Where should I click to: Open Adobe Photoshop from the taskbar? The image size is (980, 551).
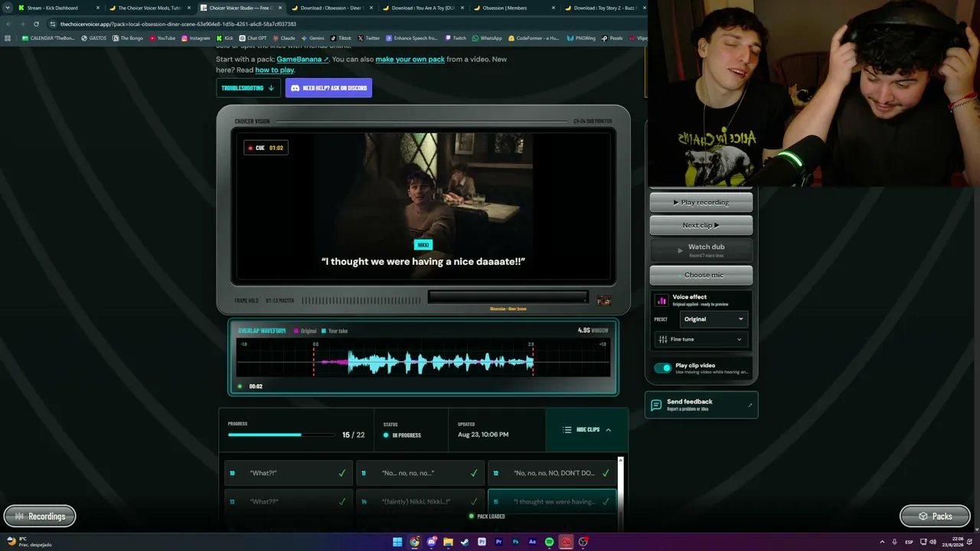click(x=515, y=542)
